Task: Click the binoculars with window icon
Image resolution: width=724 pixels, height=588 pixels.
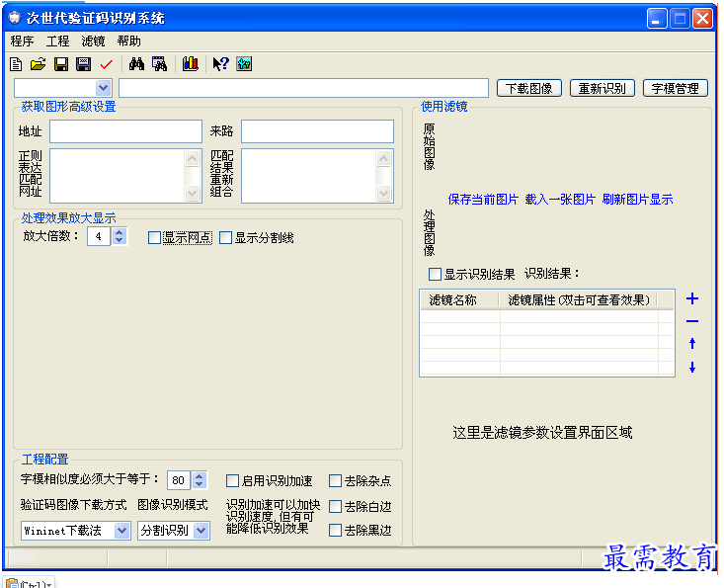Action: pyautogui.click(x=159, y=64)
